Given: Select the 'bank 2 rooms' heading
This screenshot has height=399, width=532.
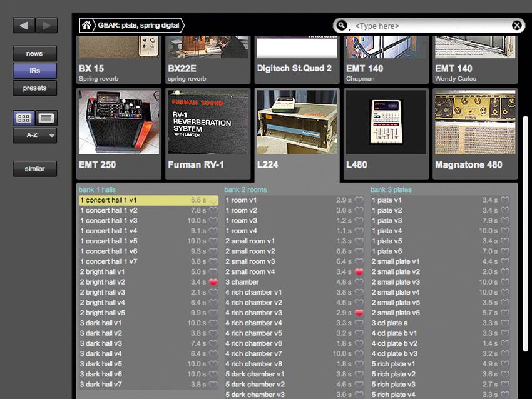Looking at the screenshot, I should [x=245, y=190].
